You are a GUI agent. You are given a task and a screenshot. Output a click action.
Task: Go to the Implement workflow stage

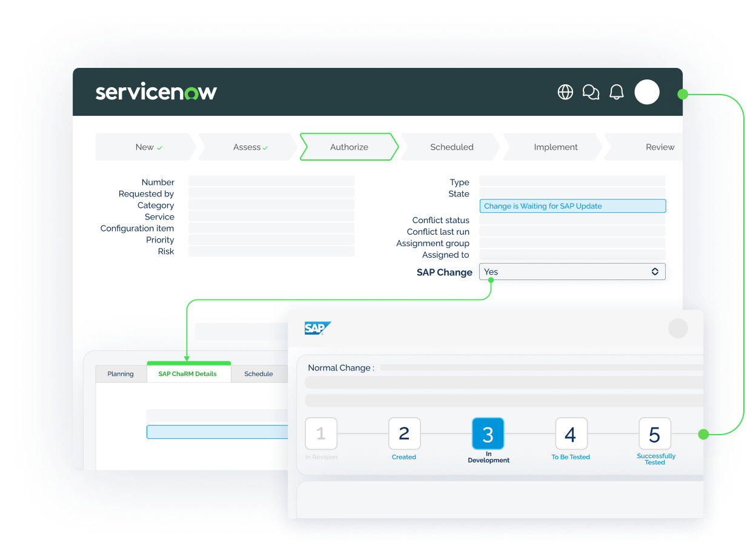tap(555, 147)
